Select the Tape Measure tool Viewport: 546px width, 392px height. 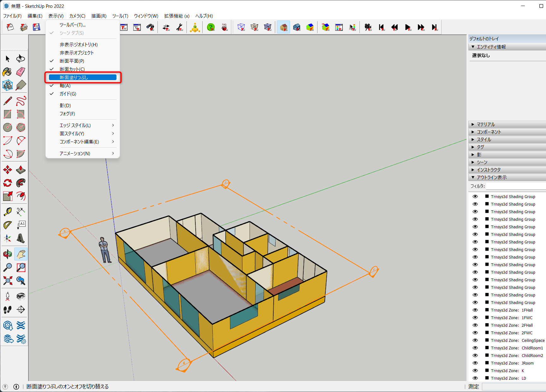7,211
